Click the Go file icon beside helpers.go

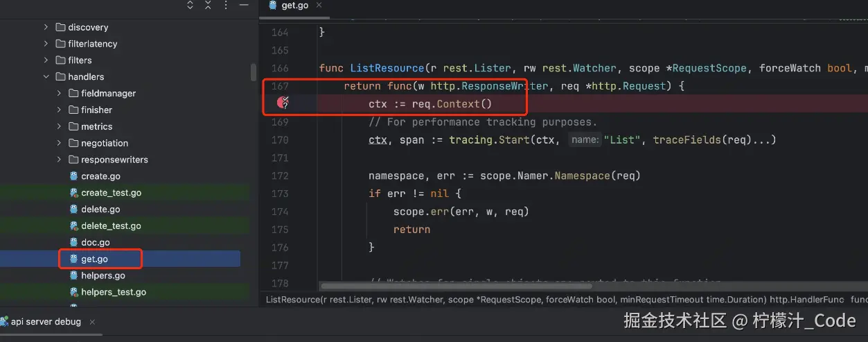73,275
